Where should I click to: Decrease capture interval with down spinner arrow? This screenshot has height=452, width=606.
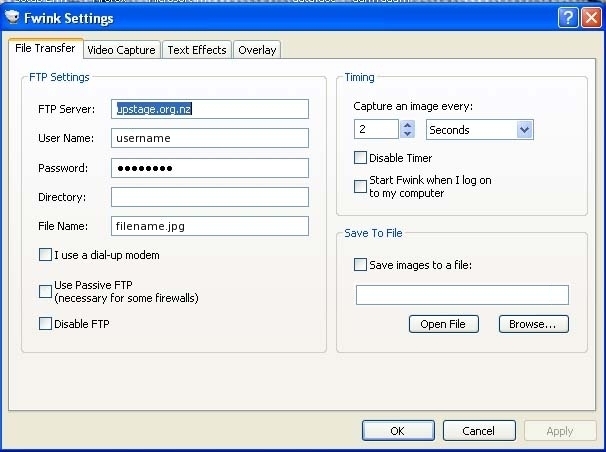[x=407, y=134]
